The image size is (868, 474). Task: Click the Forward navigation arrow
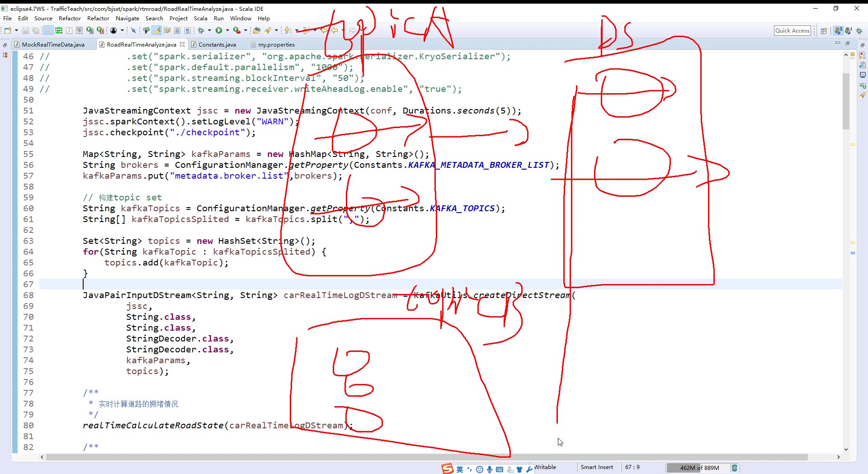pyautogui.click(x=352, y=30)
